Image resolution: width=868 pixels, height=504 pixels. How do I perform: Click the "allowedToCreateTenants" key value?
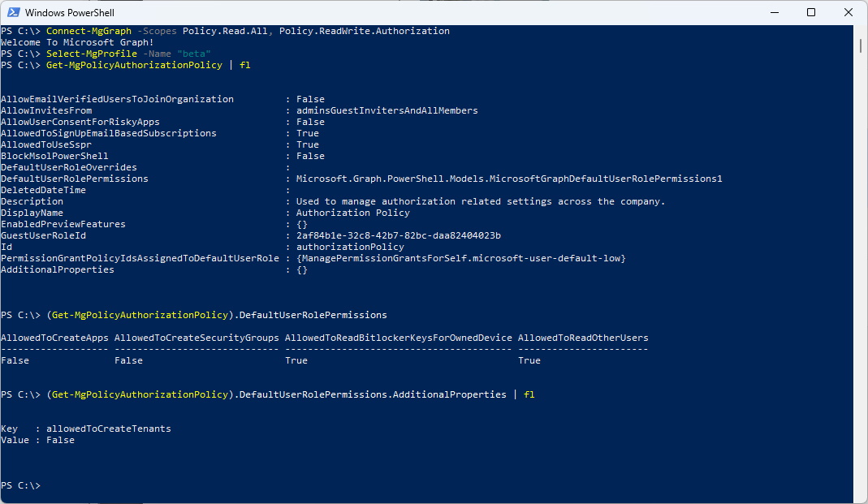coord(109,429)
